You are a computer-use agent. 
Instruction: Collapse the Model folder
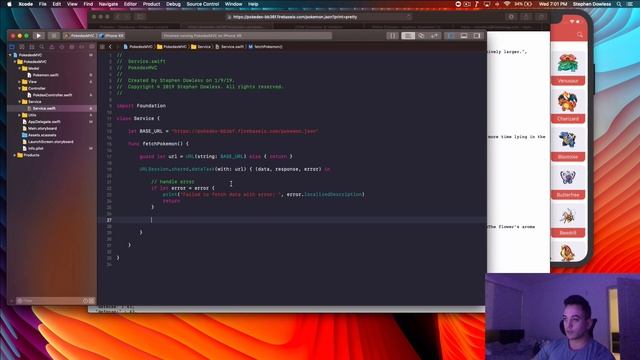[20, 68]
